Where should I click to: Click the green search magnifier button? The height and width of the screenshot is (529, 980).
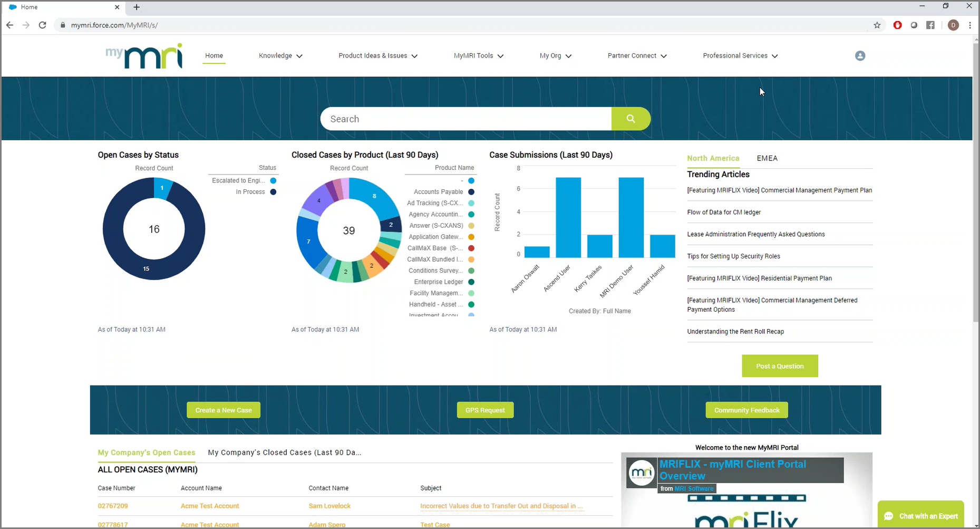coord(631,119)
